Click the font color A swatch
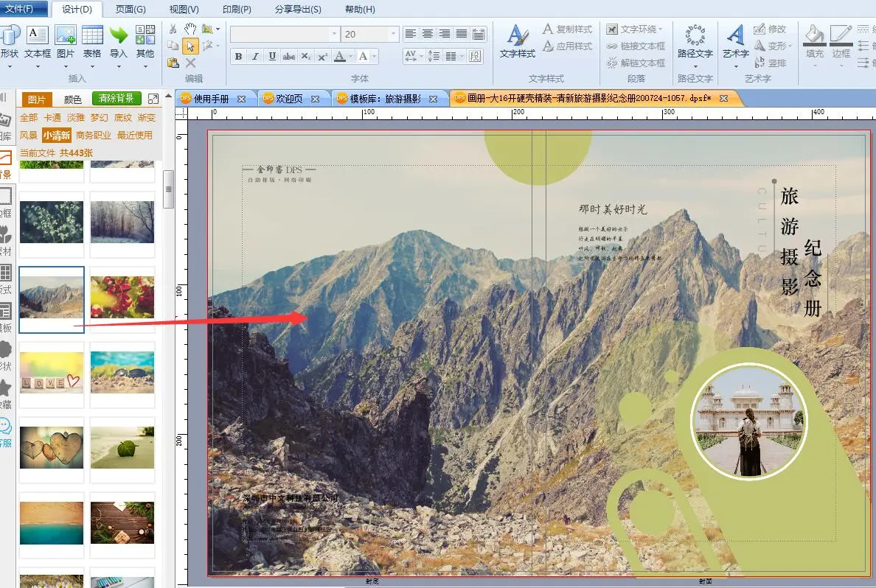 pos(339,56)
